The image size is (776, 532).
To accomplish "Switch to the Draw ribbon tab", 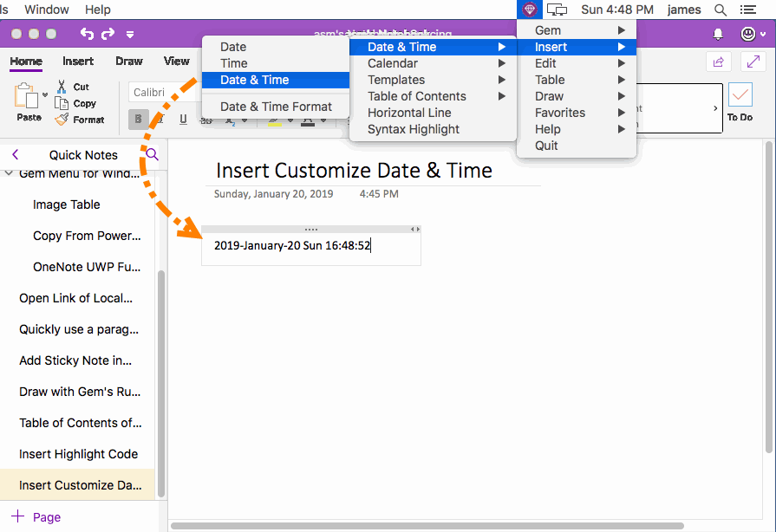I will [x=129, y=61].
